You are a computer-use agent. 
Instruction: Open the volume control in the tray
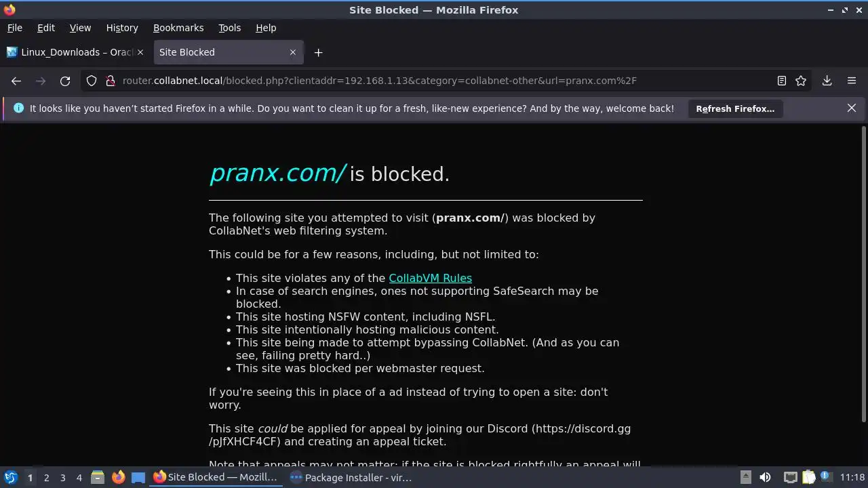point(765,477)
